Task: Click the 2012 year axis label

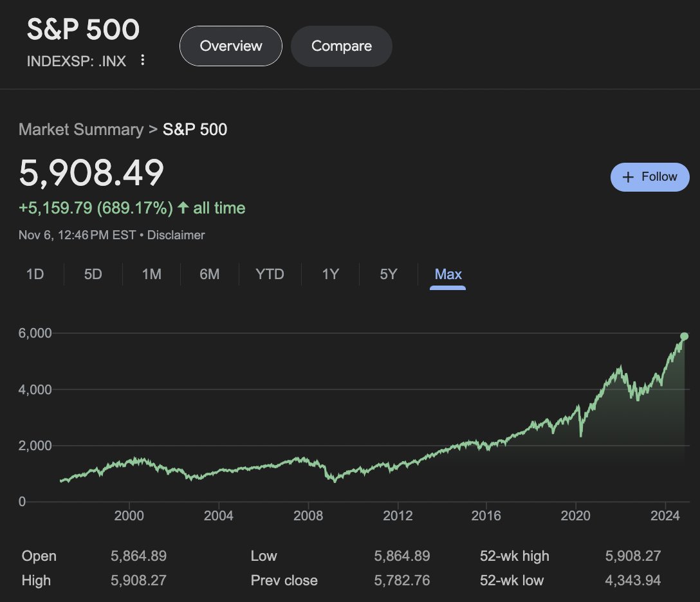Action: point(398,516)
